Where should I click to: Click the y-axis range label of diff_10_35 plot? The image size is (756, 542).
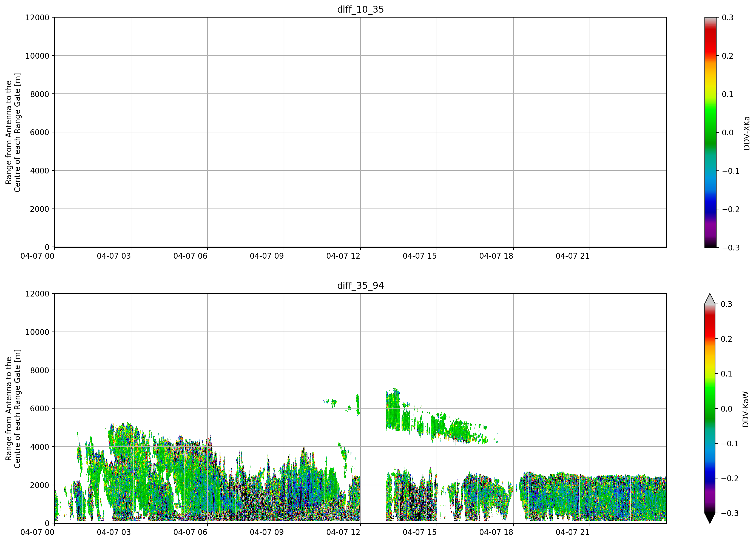point(13,133)
